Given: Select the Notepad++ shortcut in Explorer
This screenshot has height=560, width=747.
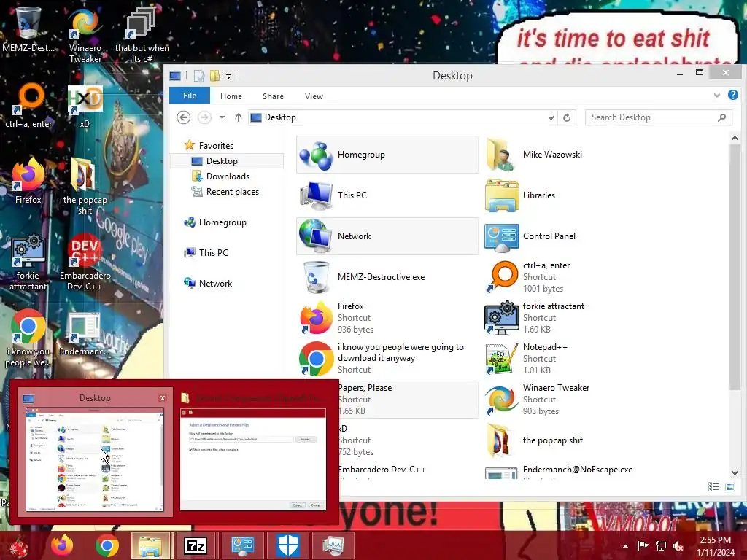Looking at the screenshot, I should [x=572, y=359].
